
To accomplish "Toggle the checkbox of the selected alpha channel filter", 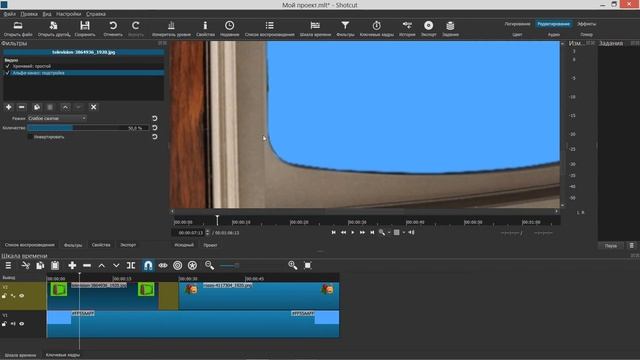I will coord(7,73).
